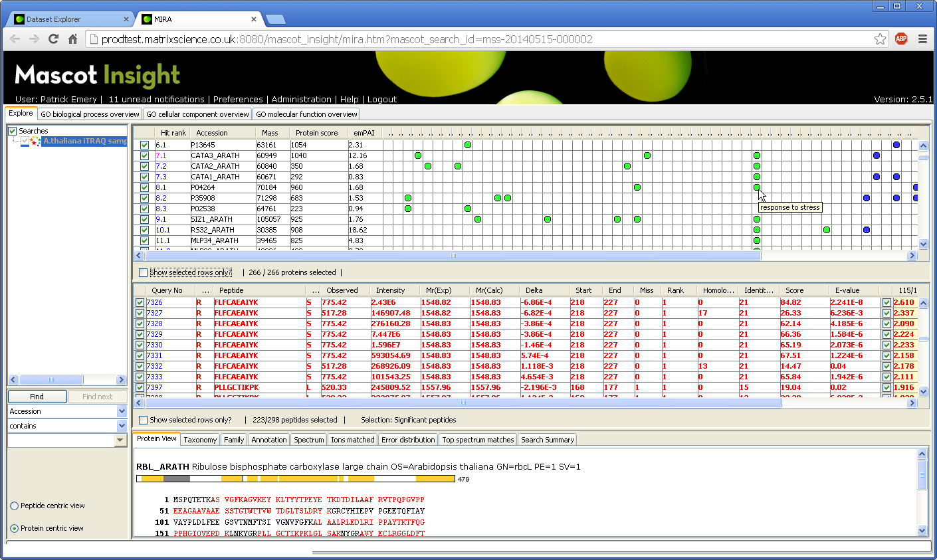Open the Administration link

pos(301,99)
